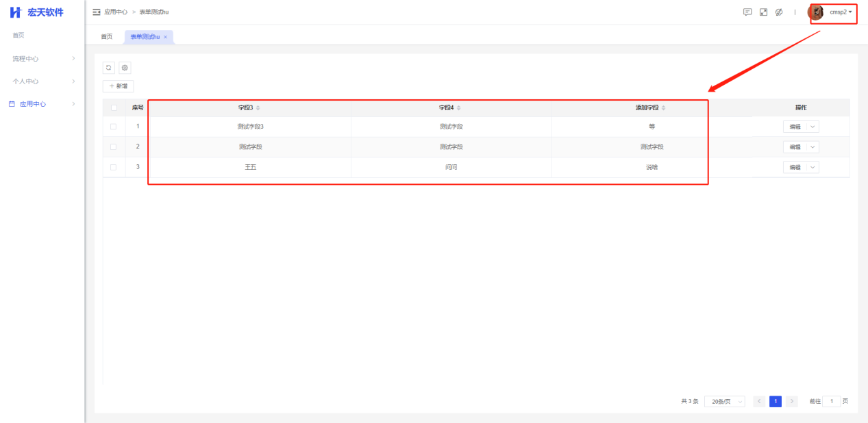Open the 20条/页 page size dropdown
868x423 pixels.
click(724, 401)
